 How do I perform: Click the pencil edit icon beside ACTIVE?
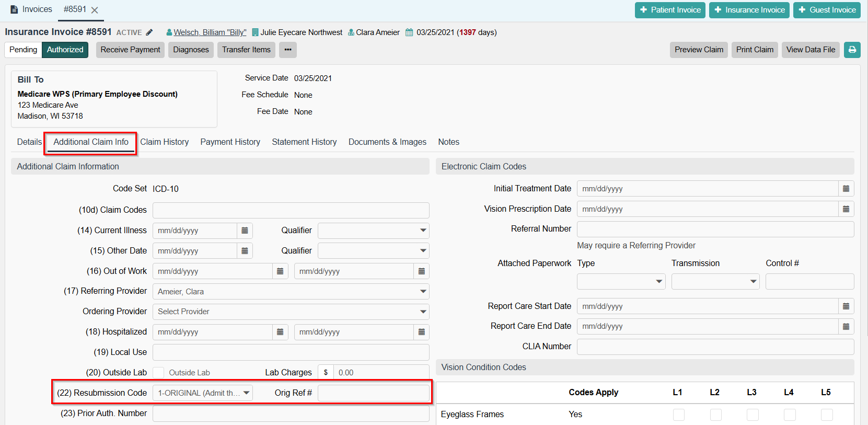tap(149, 32)
